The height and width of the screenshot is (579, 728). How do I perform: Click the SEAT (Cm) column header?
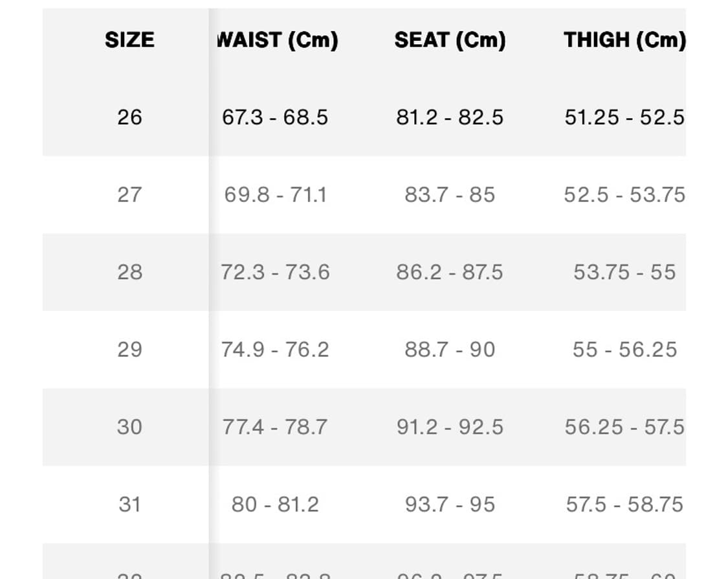(450, 40)
